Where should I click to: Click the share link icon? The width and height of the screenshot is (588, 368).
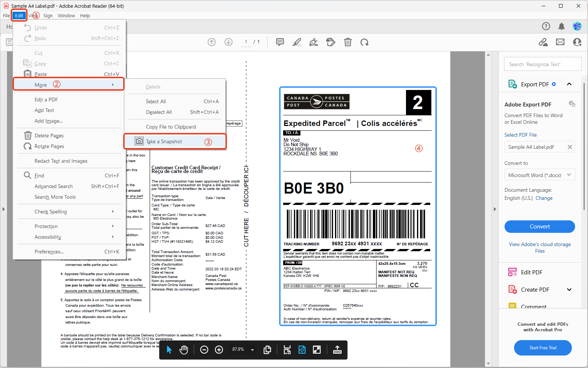tap(543, 42)
